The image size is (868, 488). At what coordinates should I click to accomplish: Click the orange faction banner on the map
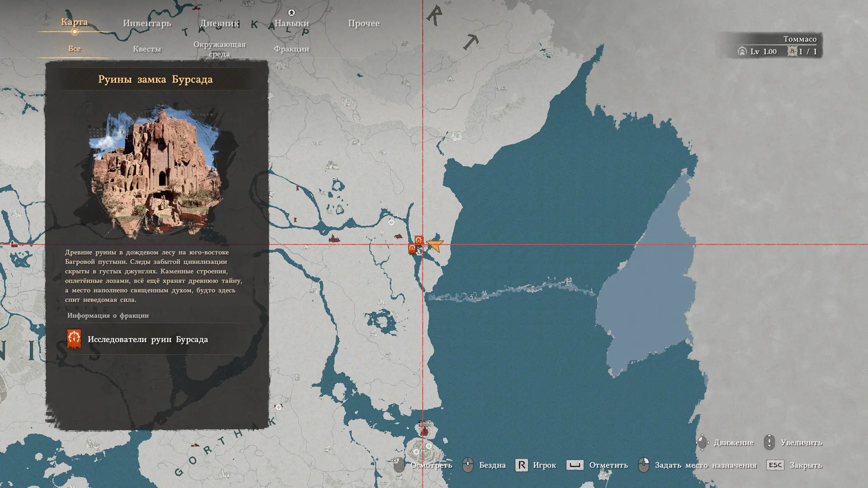coord(419,240)
